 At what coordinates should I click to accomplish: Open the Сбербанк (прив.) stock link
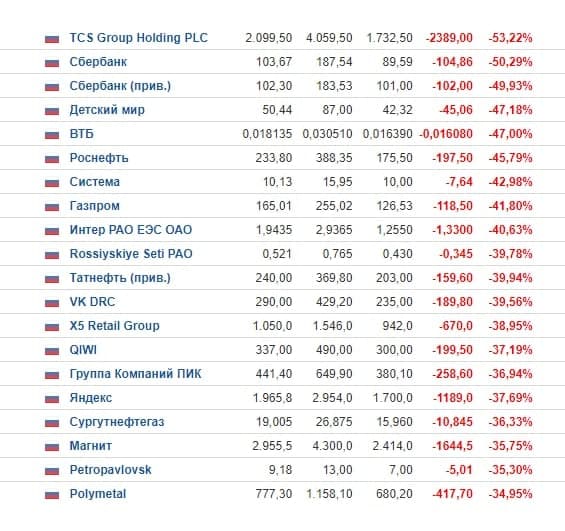[120, 86]
